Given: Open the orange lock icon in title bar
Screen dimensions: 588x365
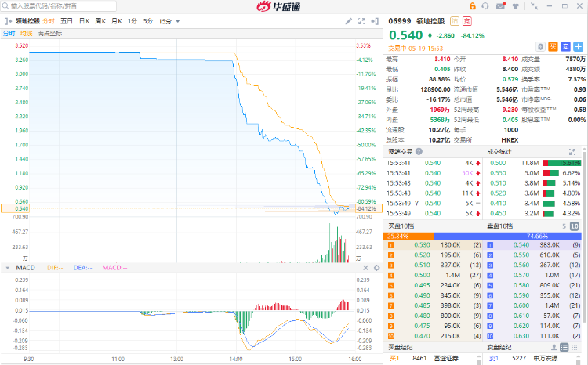Looking at the screenshot, I should point(473,6).
